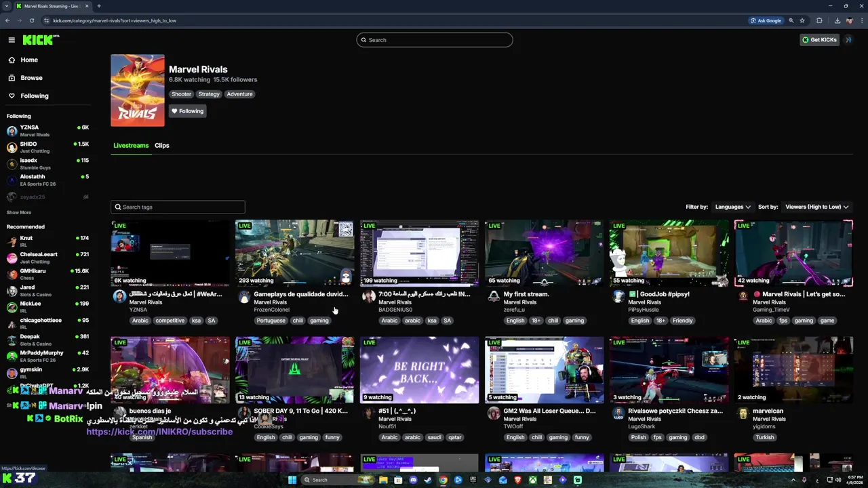Click the Get KICKs button
Viewport: 868px width, 488px height.
click(819, 40)
